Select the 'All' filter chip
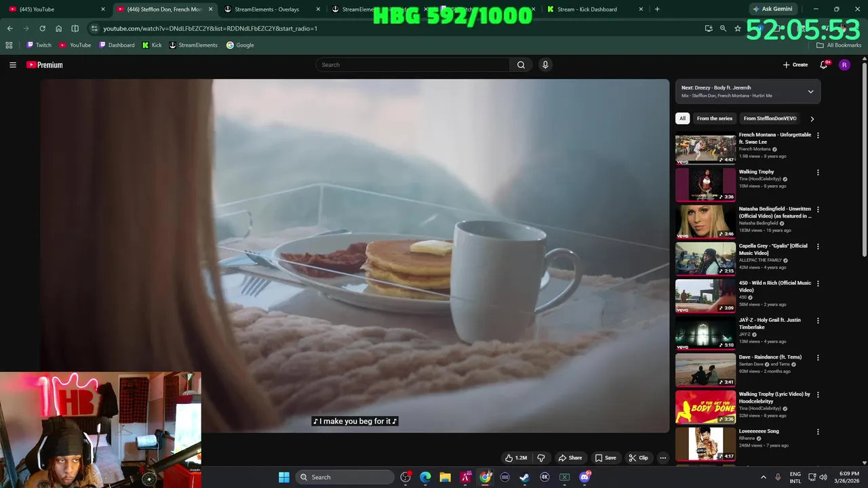This screenshot has width=868, height=488. coord(683,119)
